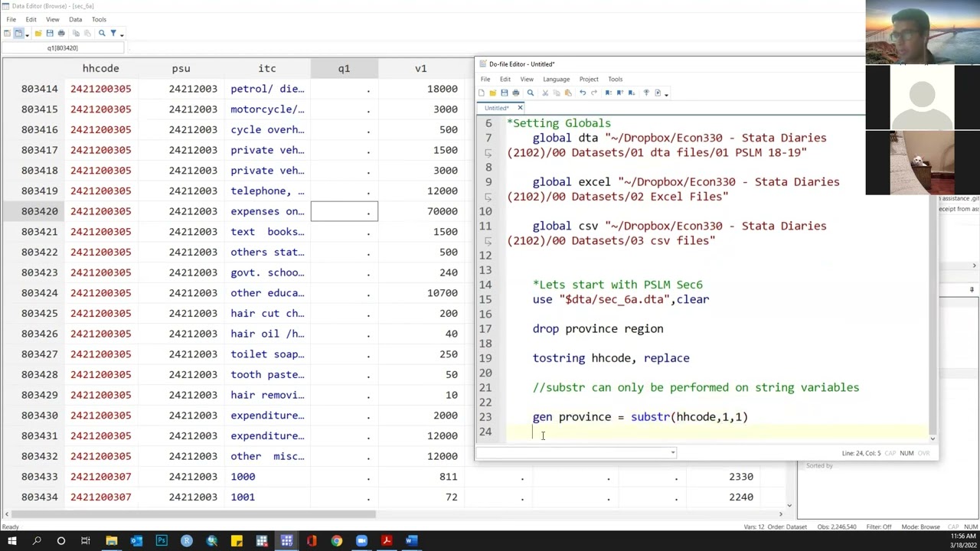Open Data Editor Data menu
Image resolution: width=980 pixels, height=551 pixels.
[x=75, y=19]
